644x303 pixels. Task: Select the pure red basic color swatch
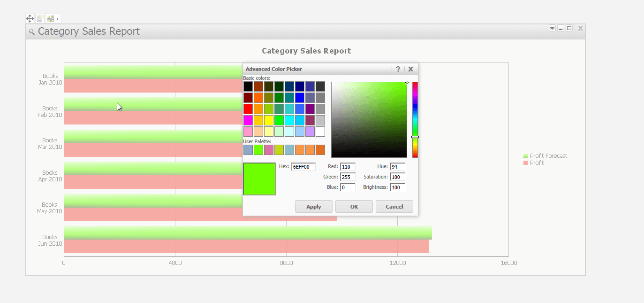(248, 109)
